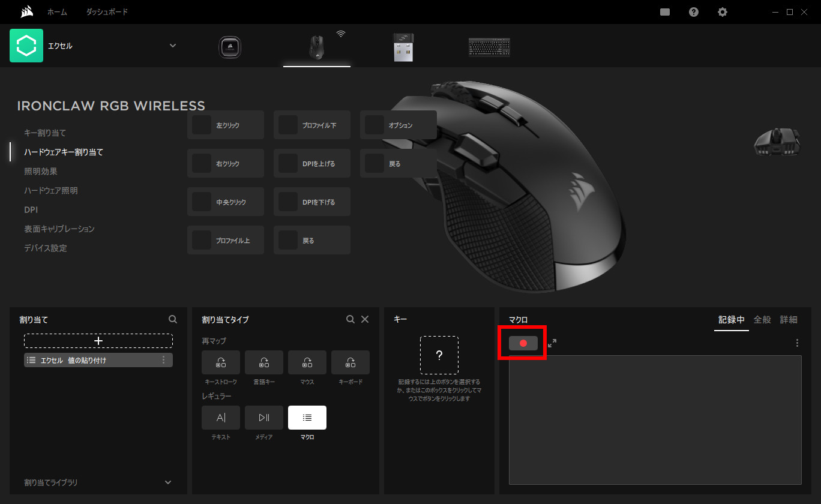Switch to the mouse side-view thumbnail
The image size is (821, 504).
click(x=777, y=143)
